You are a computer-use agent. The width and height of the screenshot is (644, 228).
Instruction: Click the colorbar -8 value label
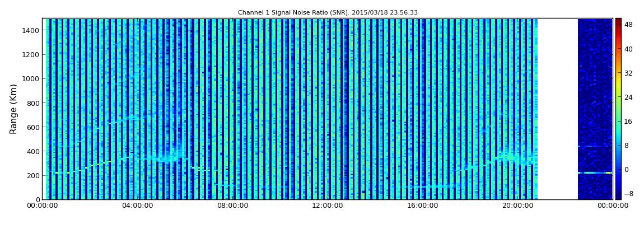pyautogui.click(x=628, y=193)
